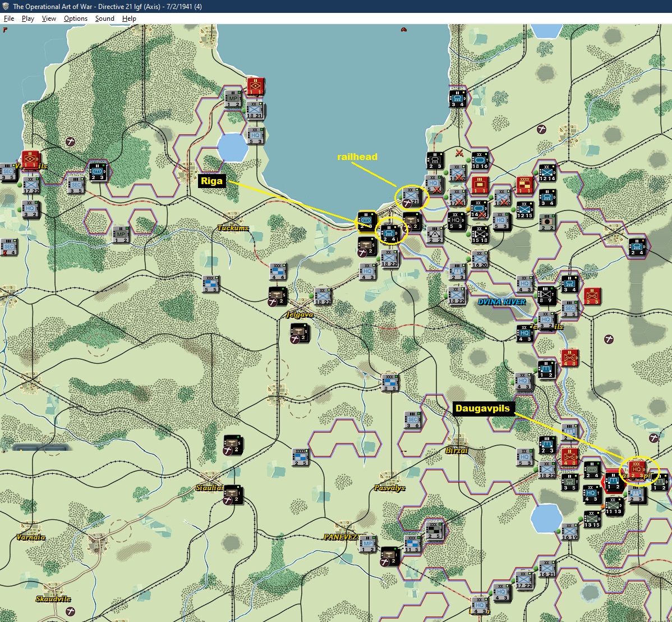Select the 12 14 infantry division counter
This screenshot has width=672, height=622.
click(x=547, y=172)
